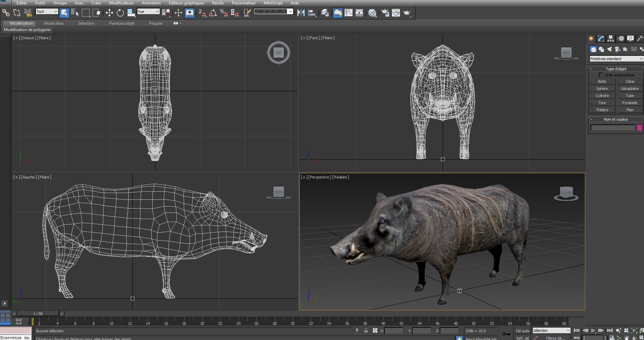Open the 'Modificateurs' menu
Screen dimensions: 644x340
click(x=121, y=3)
